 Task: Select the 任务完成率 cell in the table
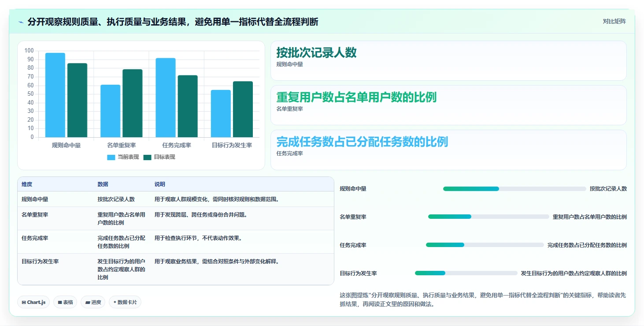(35, 238)
